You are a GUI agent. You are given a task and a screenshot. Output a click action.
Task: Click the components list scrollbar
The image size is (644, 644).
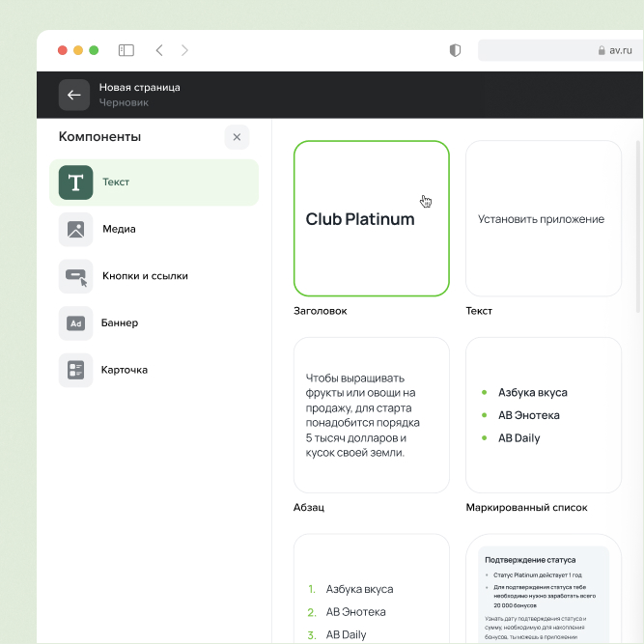pyautogui.click(x=638, y=227)
